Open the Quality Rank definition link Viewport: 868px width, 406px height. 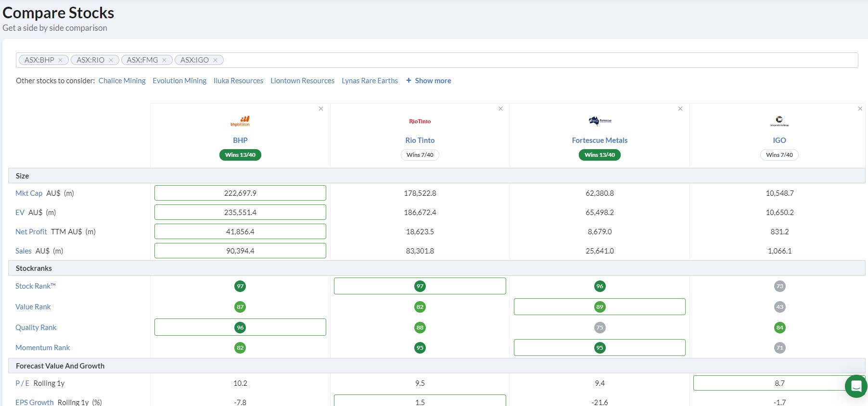(x=36, y=328)
